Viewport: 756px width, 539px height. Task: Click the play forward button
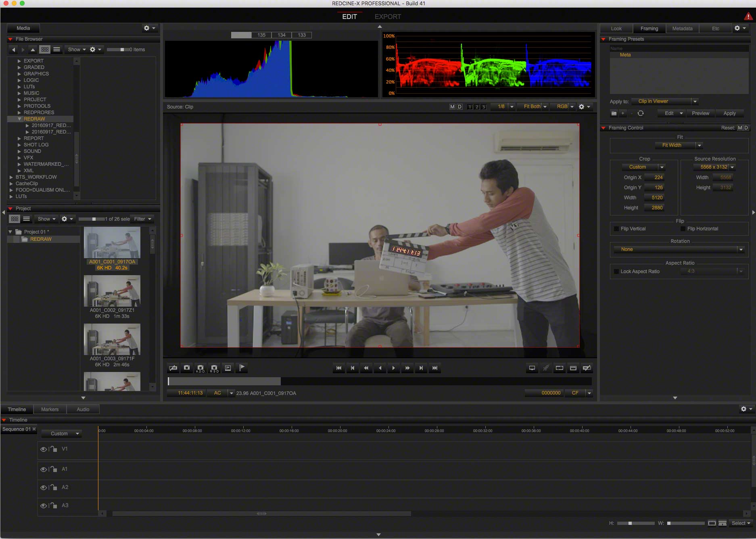(x=393, y=368)
